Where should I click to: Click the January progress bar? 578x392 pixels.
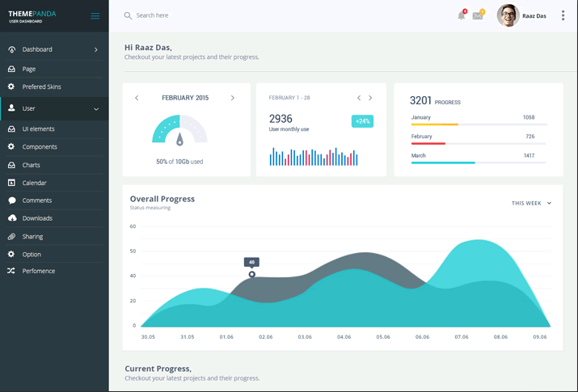pos(479,124)
